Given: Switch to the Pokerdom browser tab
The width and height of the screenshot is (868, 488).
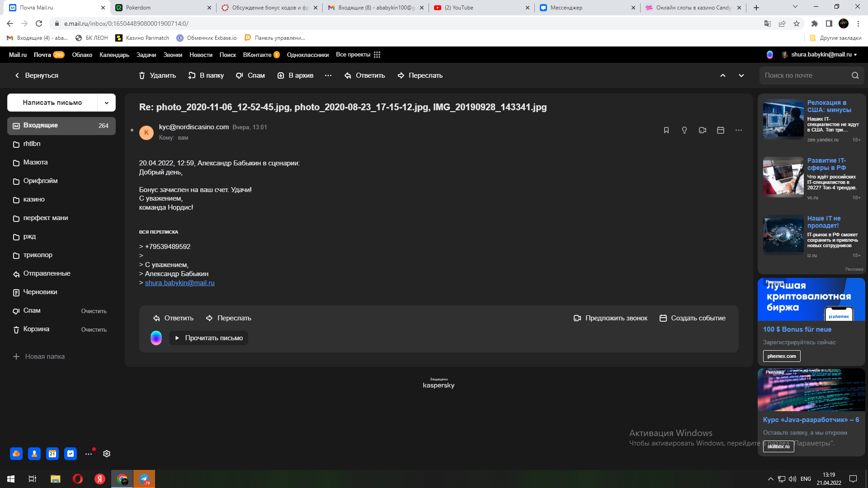Looking at the screenshot, I should point(138,8).
